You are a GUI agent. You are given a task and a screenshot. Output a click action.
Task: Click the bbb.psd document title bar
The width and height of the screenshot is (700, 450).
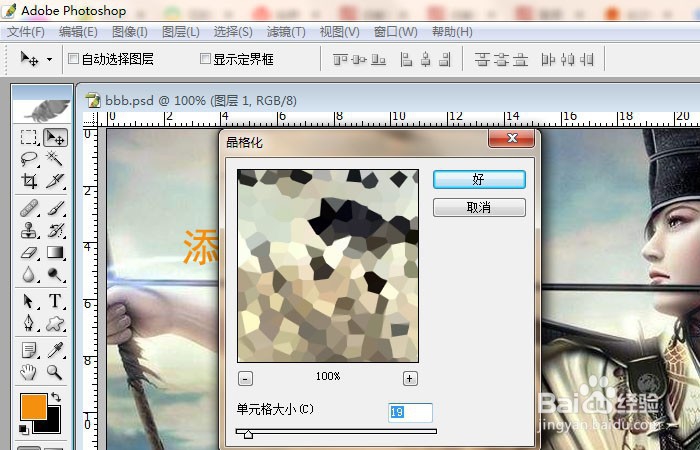[x=388, y=100]
